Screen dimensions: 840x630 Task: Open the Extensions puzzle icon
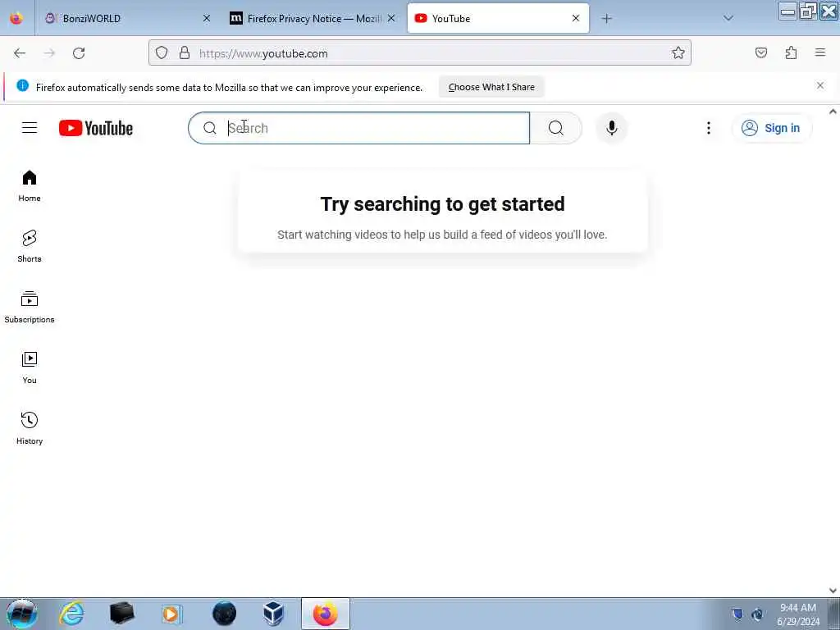coord(792,52)
